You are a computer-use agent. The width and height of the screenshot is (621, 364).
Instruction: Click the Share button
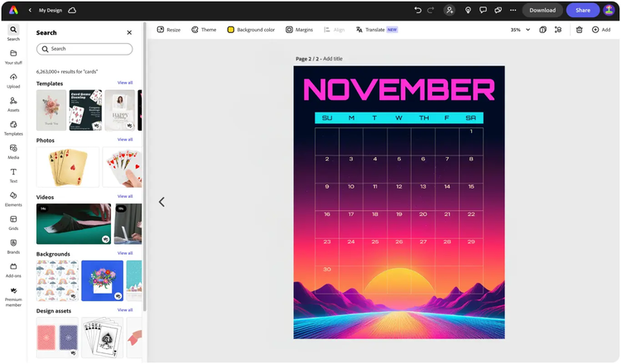click(x=583, y=10)
